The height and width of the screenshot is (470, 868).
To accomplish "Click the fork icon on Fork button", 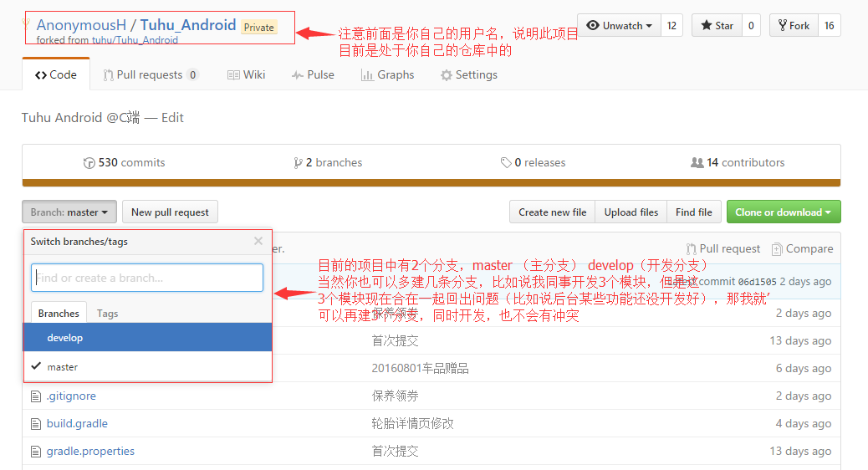I will 782,25.
